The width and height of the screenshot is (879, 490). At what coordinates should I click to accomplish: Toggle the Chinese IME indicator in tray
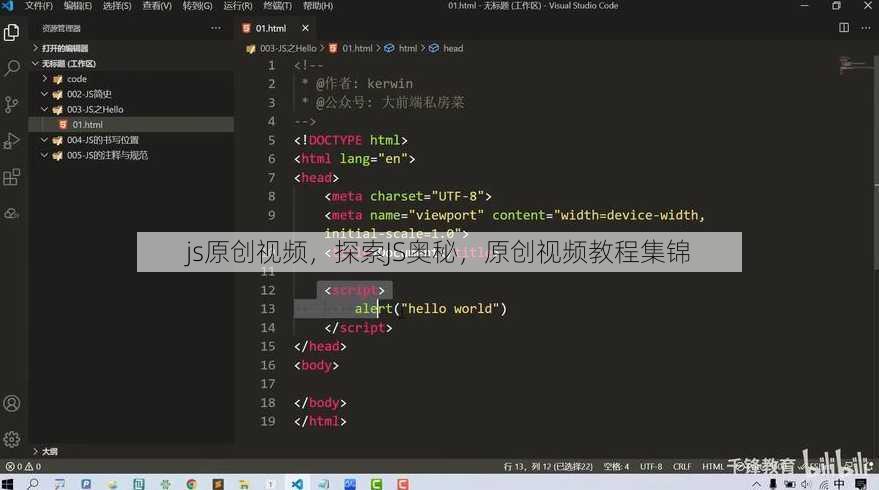[839, 484]
